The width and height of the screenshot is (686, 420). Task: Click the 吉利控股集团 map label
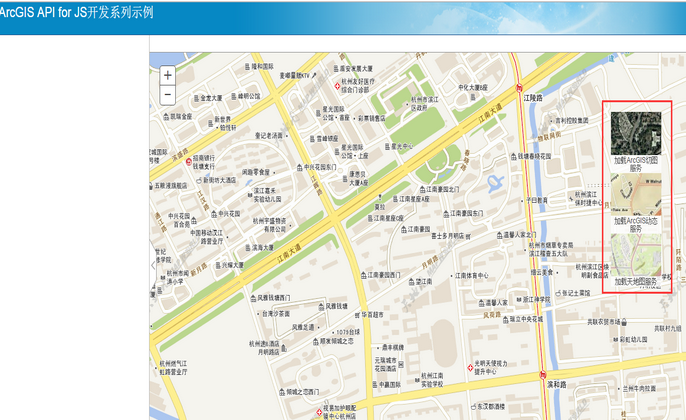[572, 120]
